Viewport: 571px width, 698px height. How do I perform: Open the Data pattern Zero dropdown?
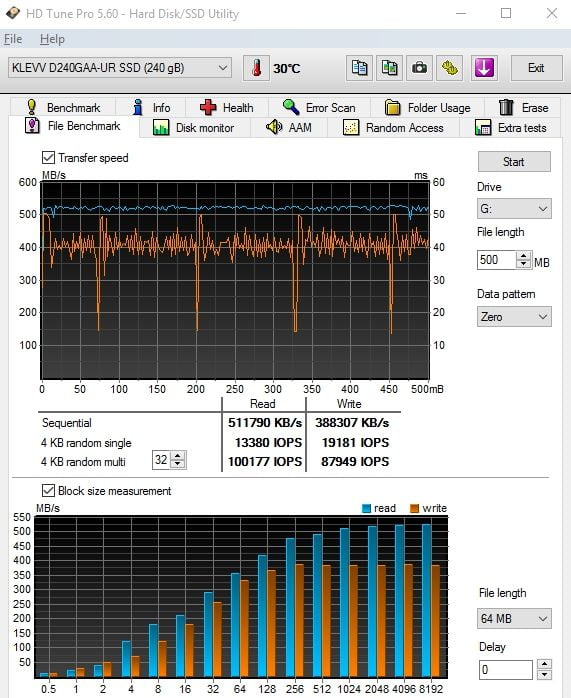pos(514,317)
